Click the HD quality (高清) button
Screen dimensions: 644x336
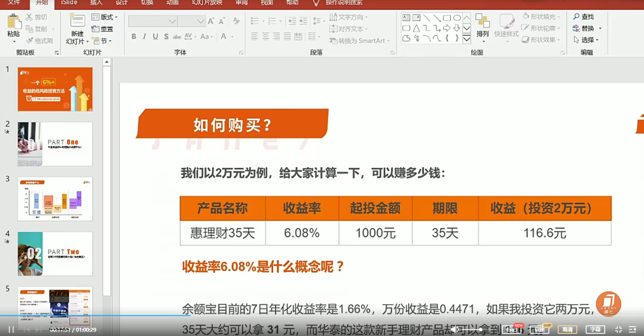(x=568, y=330)
